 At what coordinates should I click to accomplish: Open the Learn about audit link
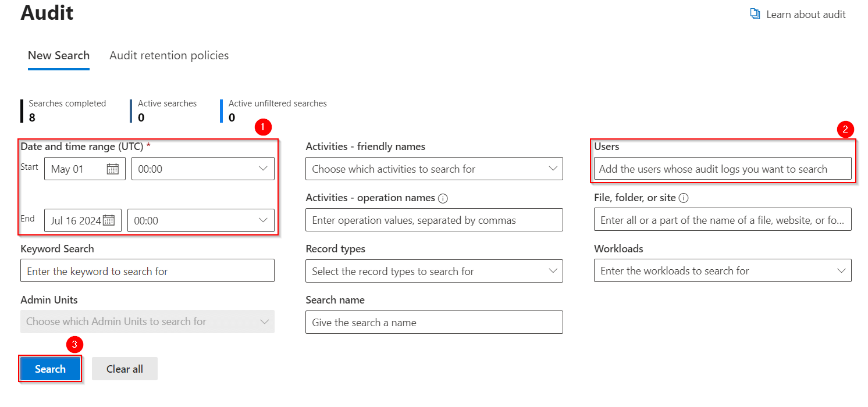806,14
